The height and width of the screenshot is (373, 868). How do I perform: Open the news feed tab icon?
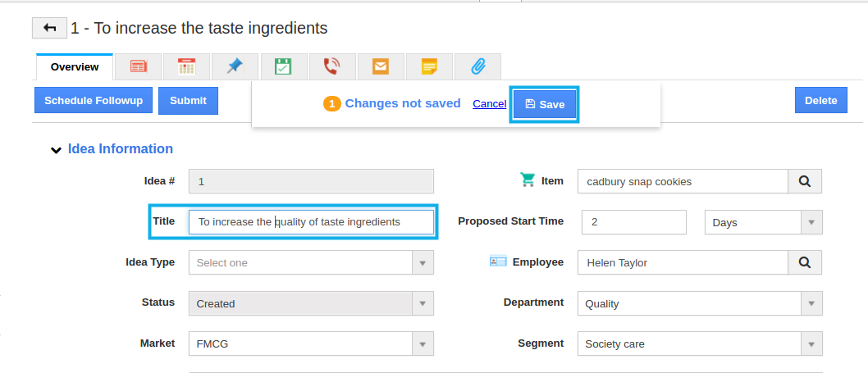(x=139, y=67)
